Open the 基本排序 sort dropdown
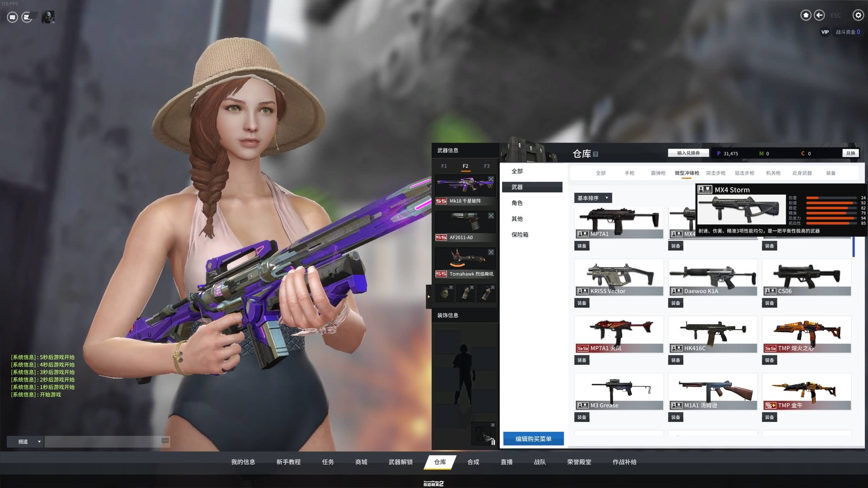Viewport: 868px width, 488px height. tap(593, 198)
